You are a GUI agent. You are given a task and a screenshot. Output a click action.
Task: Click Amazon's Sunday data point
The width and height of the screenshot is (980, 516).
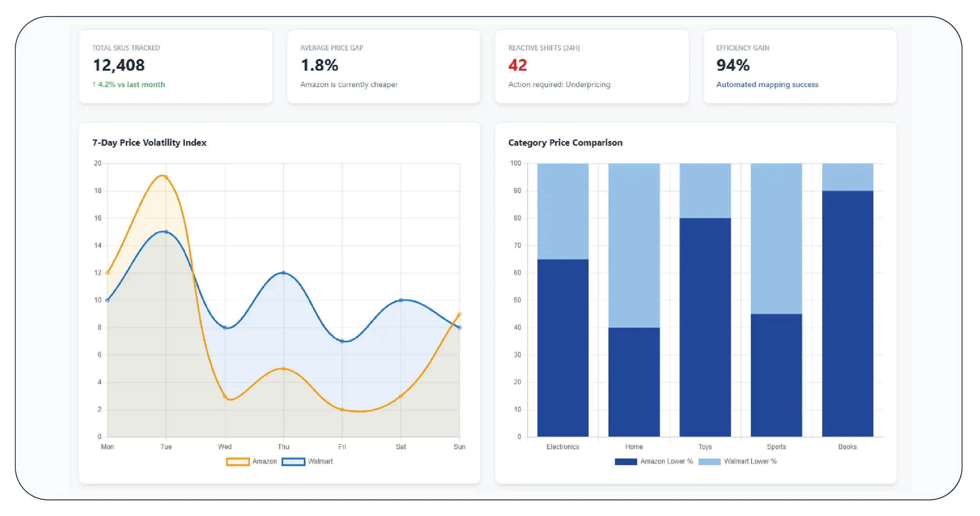pos(459,314)
